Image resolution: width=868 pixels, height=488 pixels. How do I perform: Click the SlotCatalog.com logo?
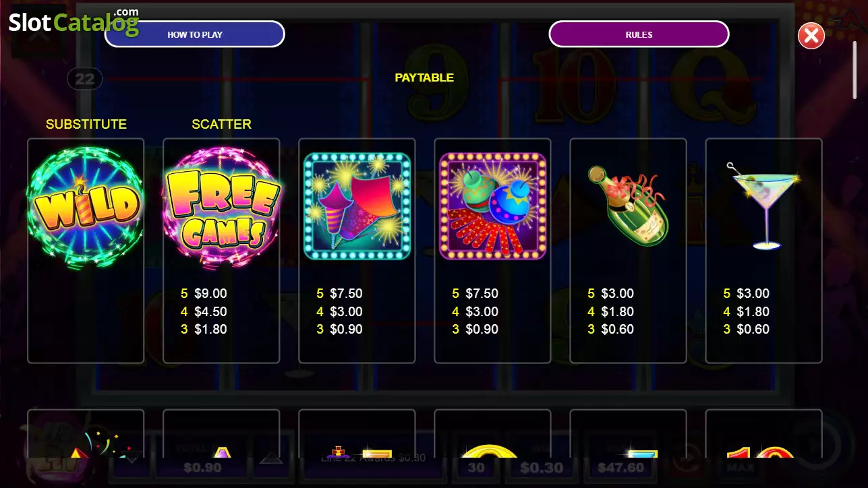pos(74,22)
